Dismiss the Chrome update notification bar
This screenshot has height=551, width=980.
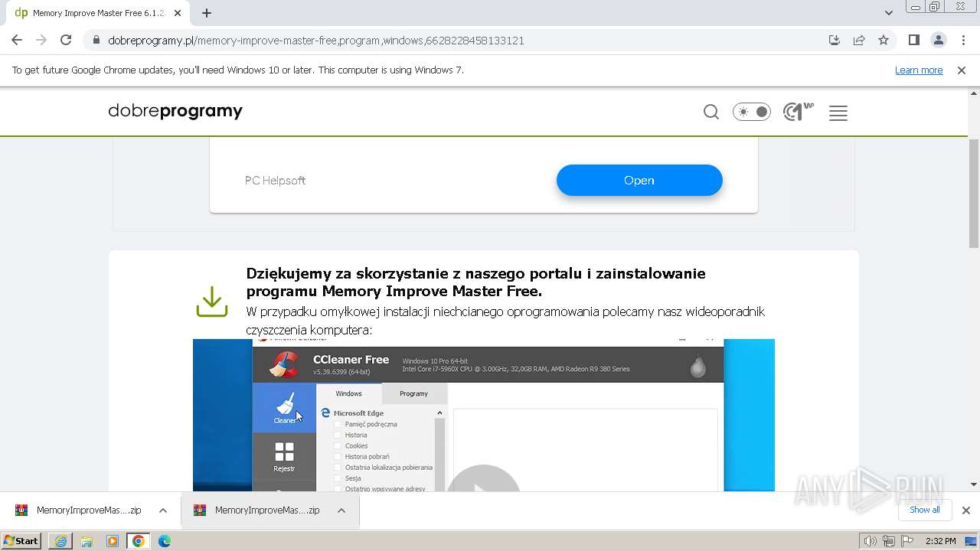[962, 70]
